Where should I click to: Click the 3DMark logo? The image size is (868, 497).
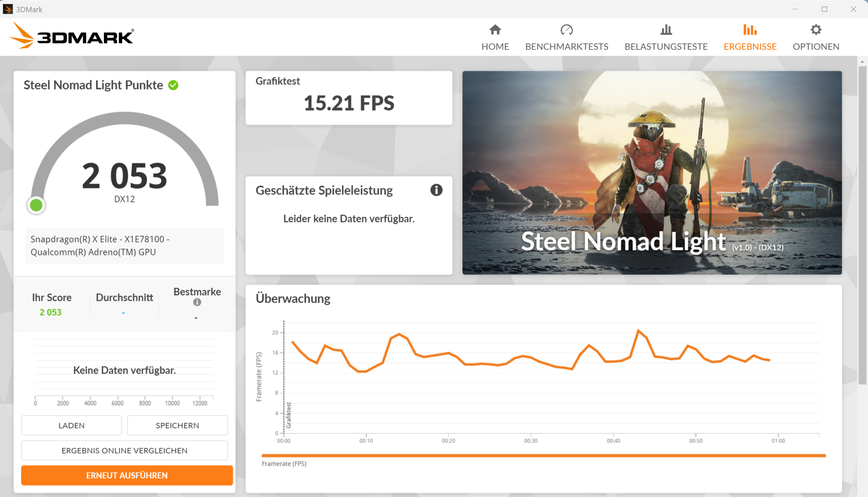point(72,36)
